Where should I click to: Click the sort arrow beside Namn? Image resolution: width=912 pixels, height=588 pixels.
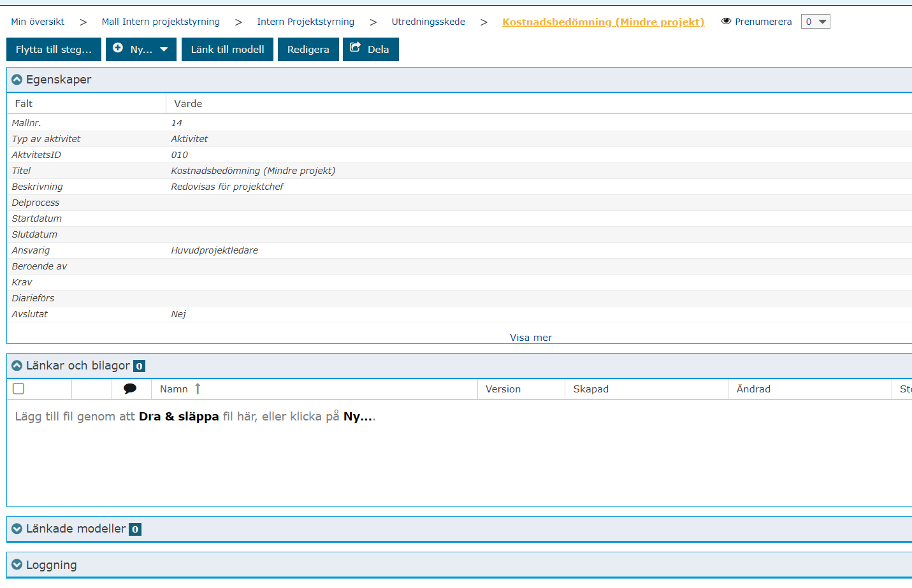198,389
